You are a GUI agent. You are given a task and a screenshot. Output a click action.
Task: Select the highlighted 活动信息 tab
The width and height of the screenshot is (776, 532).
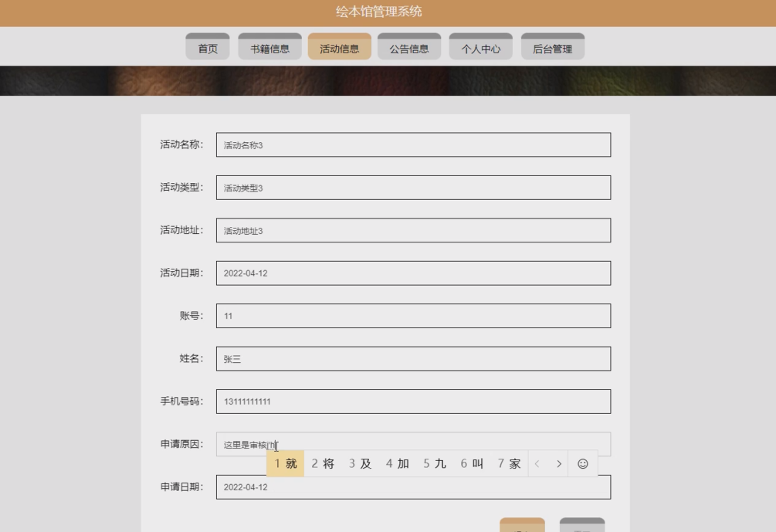(341, 46)
